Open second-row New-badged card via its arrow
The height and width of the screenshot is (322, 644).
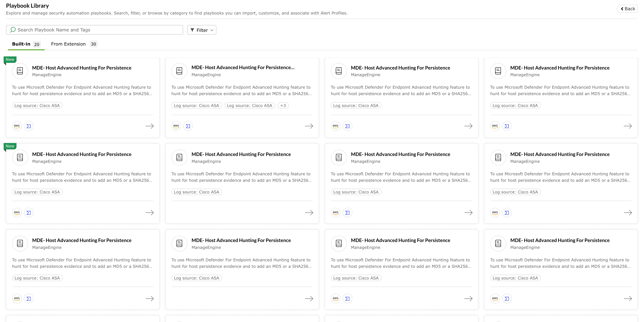tap(150, 213)
